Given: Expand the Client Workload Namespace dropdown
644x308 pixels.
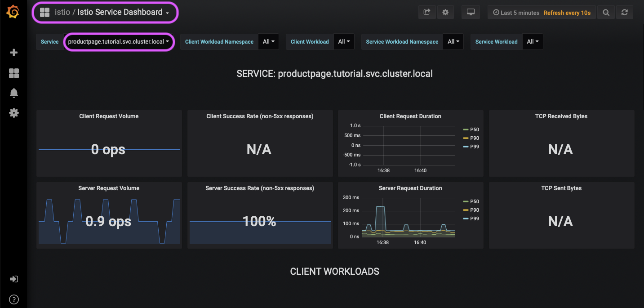Looking at the screenshot, I should pos(268,41).
